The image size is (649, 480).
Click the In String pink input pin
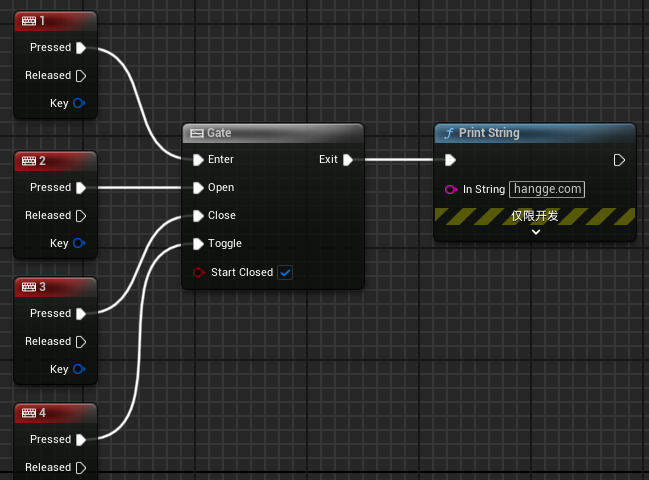450,190
